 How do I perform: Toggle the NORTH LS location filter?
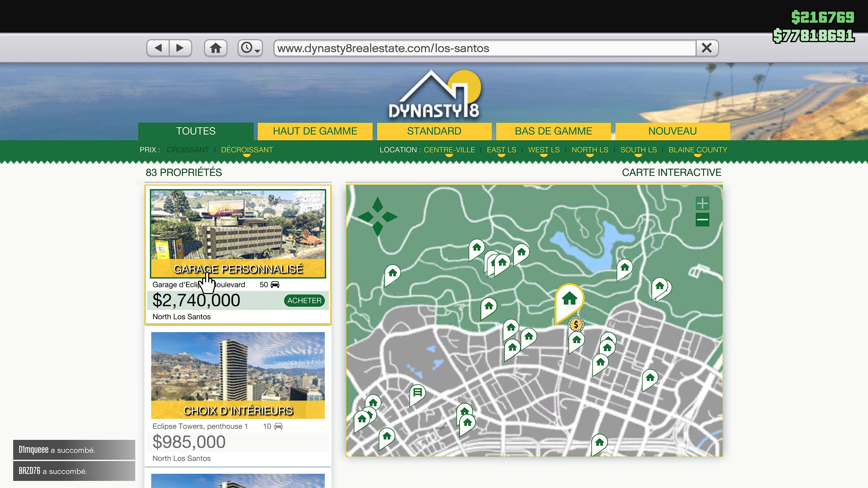click(x=590, y=150)
